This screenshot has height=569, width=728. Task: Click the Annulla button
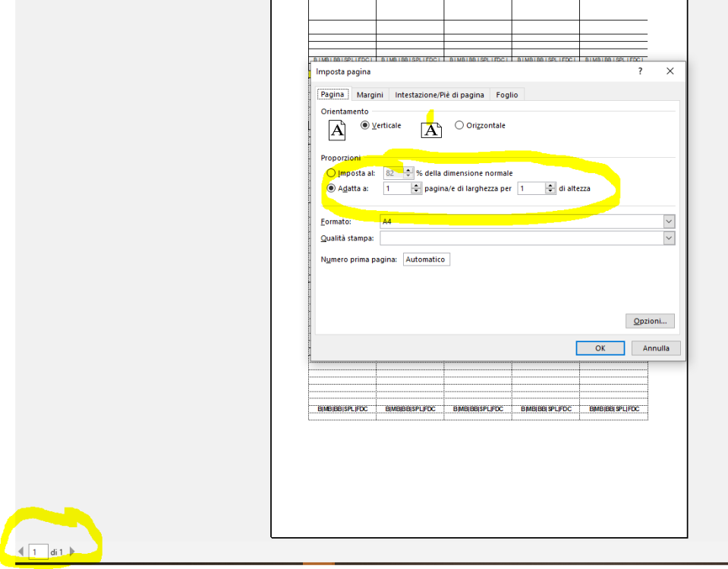(656, 348)
